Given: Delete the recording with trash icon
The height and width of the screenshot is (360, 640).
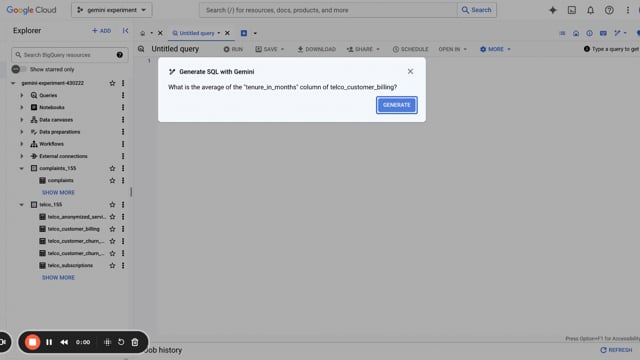Looking at the screenshot, I should 135,342.
